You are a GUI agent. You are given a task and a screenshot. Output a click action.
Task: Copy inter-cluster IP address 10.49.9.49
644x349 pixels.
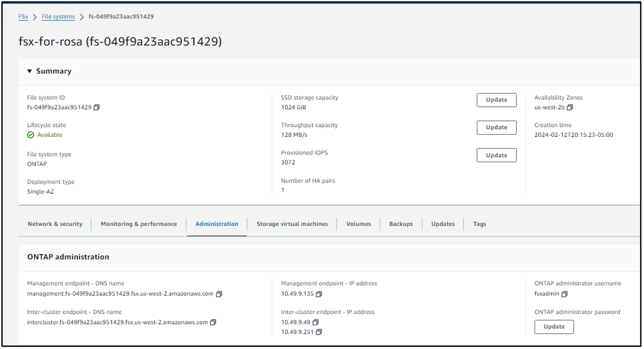coord(316,322)
